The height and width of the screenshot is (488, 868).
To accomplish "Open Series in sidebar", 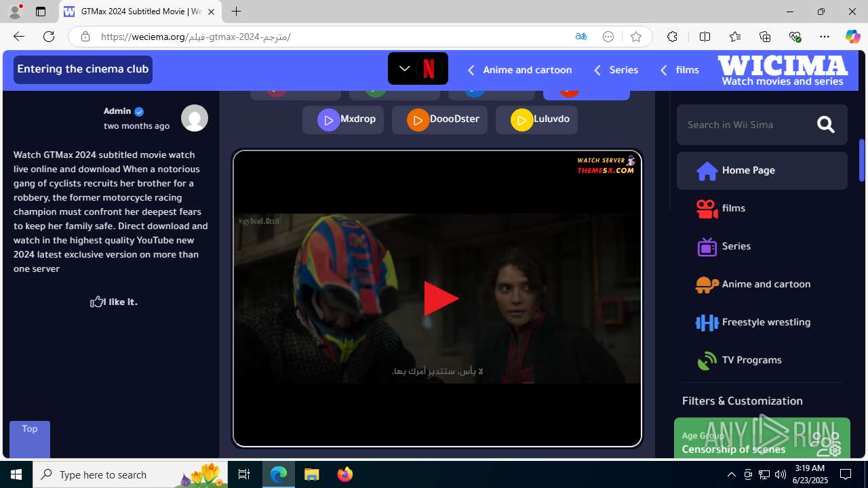I will pos(762,246).
